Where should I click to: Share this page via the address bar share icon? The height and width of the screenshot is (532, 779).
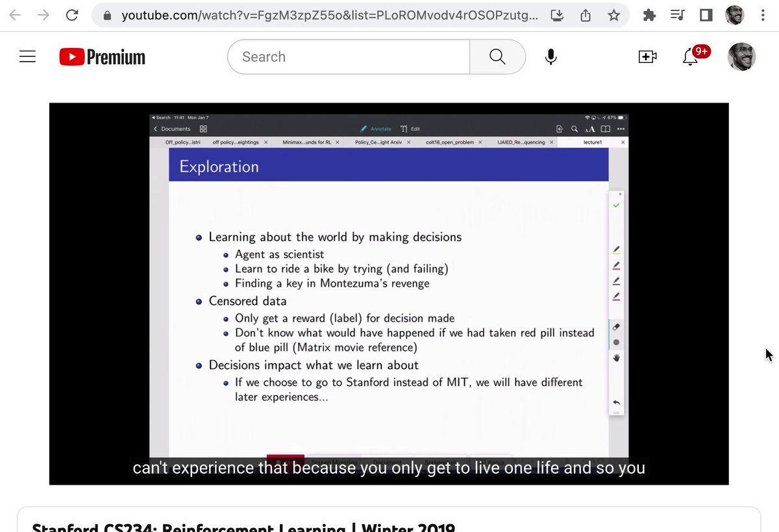tap(586, 16)
